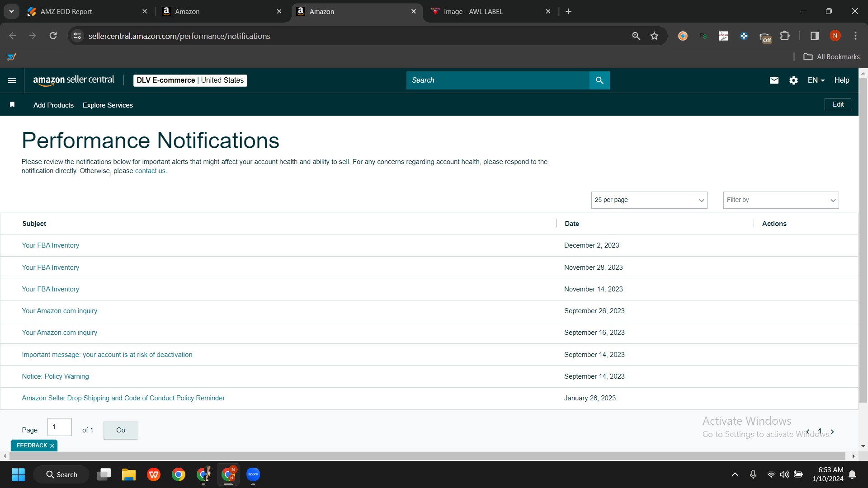The width and height of the screenshot is (868, 488).
Task: Open the Windows notification bell
Action: point(852,474)
